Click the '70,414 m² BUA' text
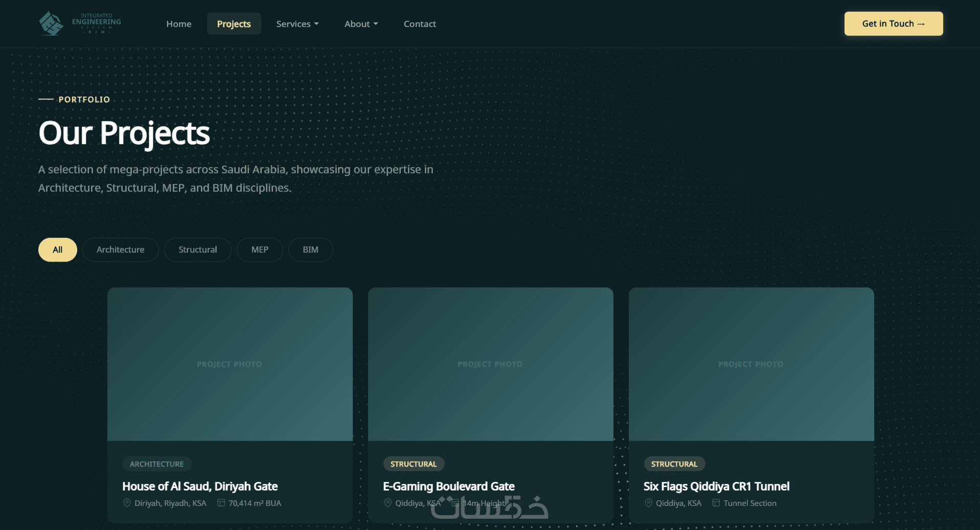980x530 pixels. (255, 503)
